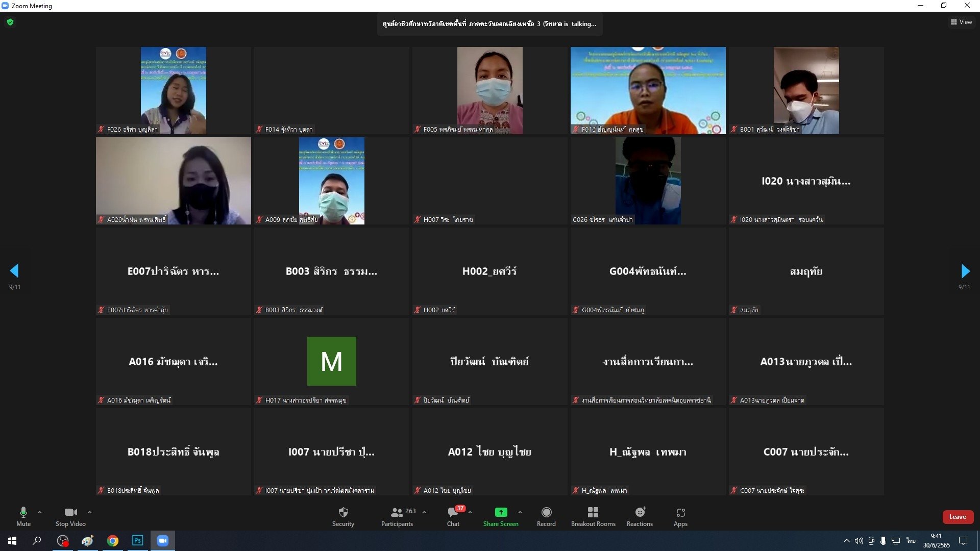
Task: Expand Participants options arrow
Action: pyautogui.click(x=424, y=512)
